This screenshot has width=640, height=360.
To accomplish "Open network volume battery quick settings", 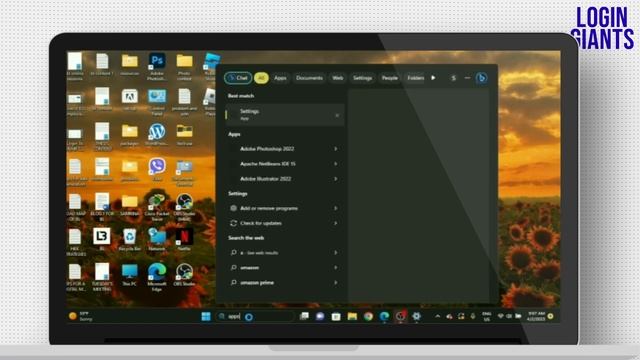I will pyautogui.click(x=509, y=316).
